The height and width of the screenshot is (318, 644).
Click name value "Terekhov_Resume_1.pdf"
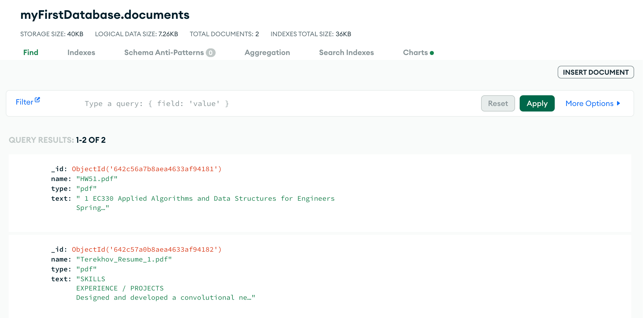point(124,259)
